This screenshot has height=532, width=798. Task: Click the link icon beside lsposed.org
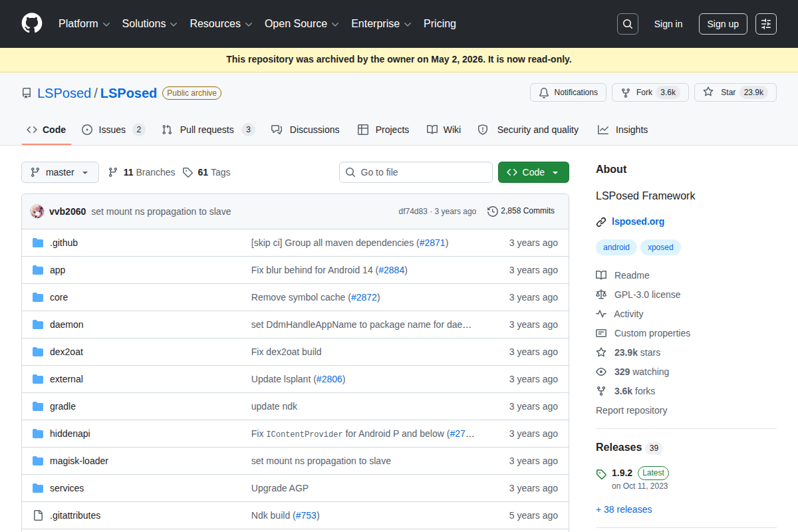point(601,222)
